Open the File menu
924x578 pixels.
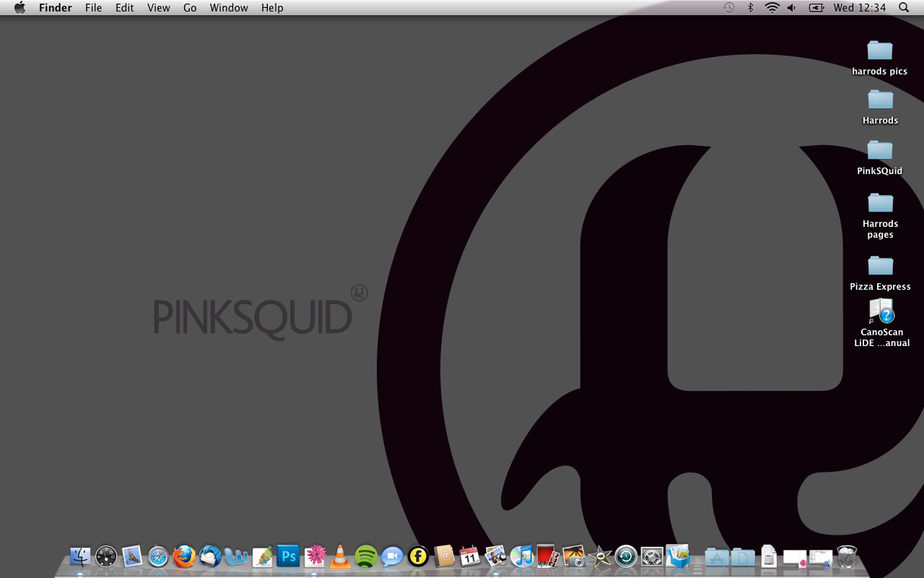coord(93,7)
